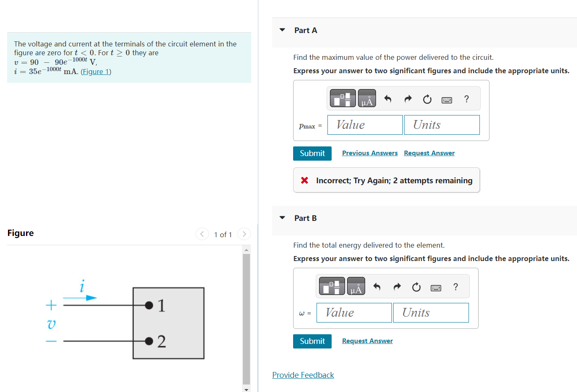Collapse the Part A section
The width and height of the screenshot is (577, 392).
click(x=281, y=30)
